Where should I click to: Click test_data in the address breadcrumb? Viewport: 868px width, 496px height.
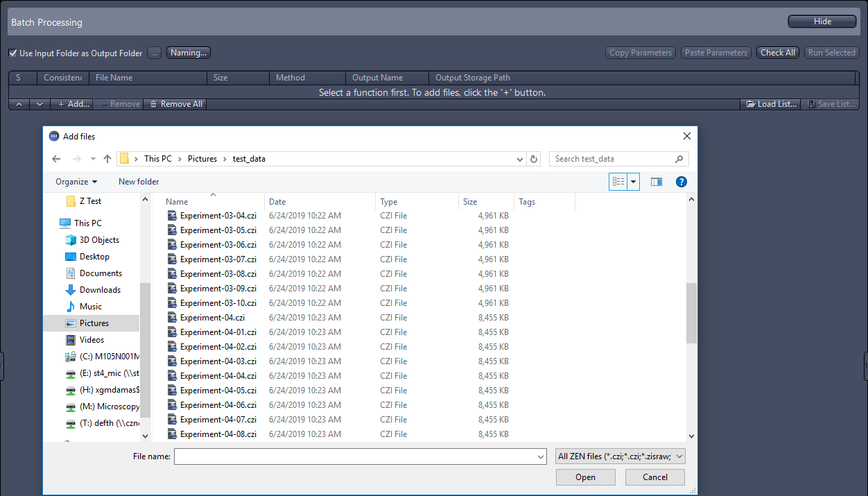[x=249, y=159]
